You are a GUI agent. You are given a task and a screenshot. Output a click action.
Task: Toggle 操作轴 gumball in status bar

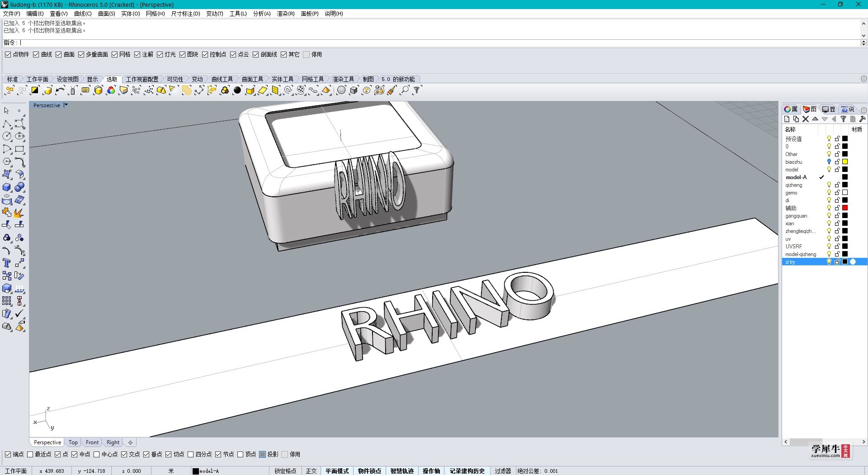point(431,471)
